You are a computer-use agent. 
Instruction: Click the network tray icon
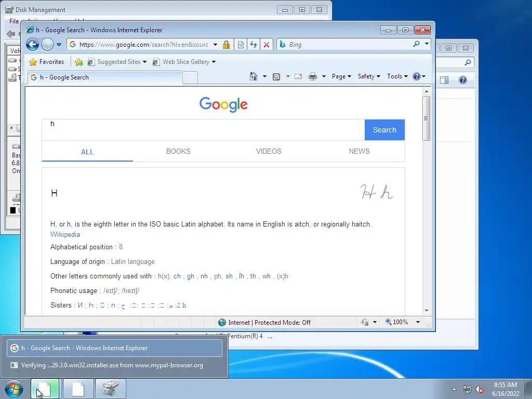[x=467, y=389]
